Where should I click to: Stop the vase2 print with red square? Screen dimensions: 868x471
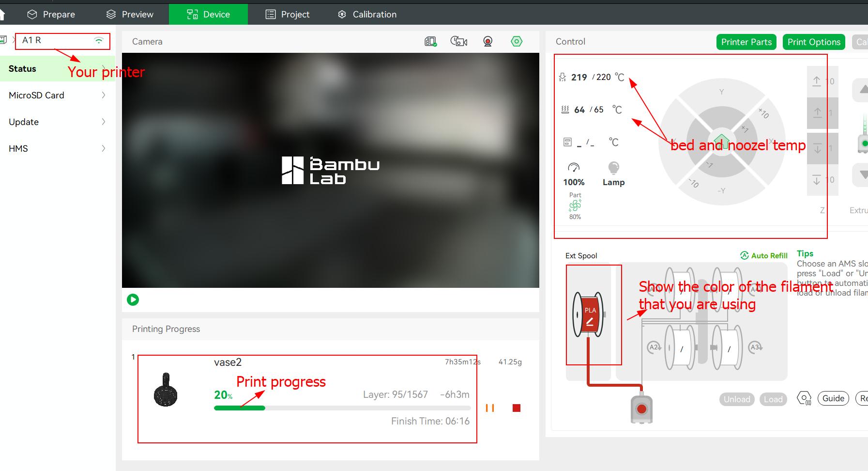point(517,408)
